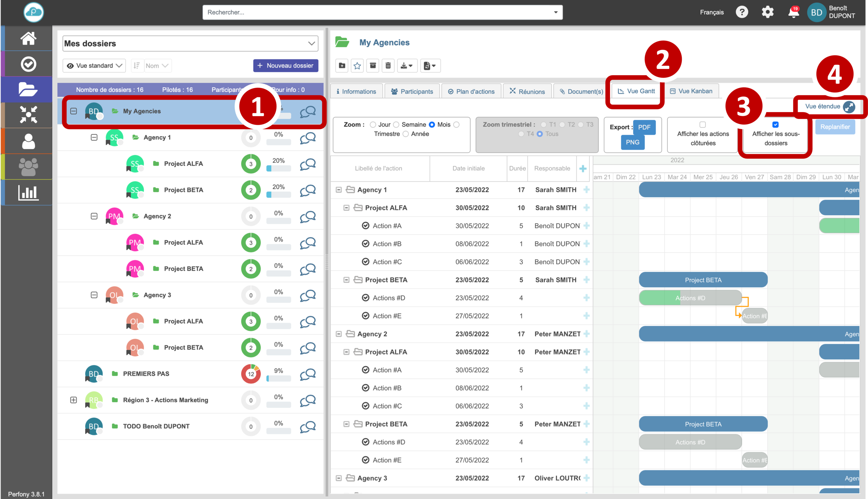Collapse Agency 2 in the folder tree
The height and width of the screenshot is (499, 868).
point(94,216)
